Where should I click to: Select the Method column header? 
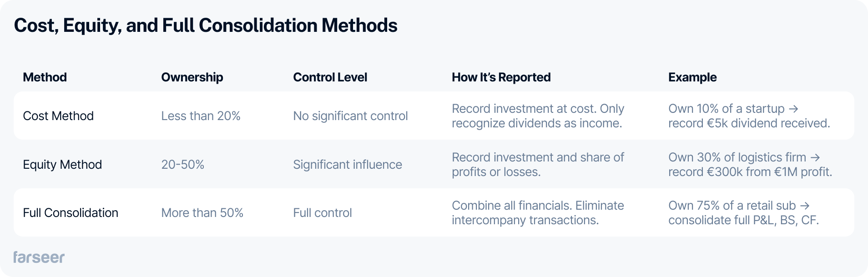point(45,77)
